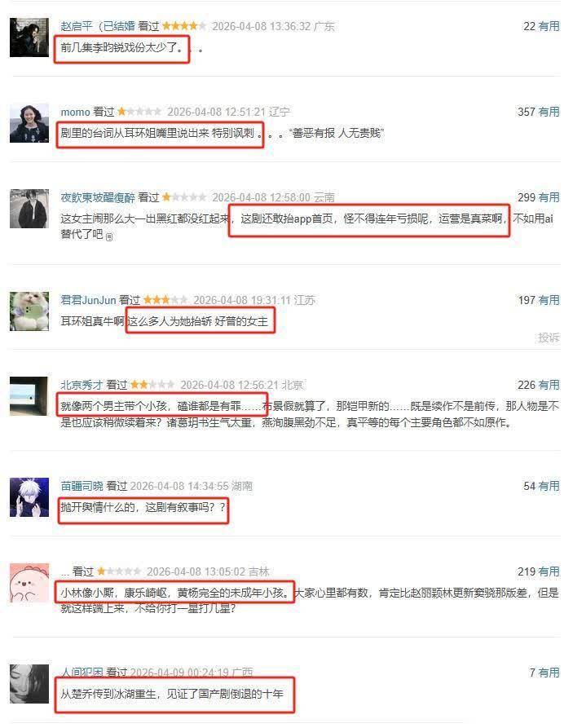Screen dimensions: 573x728
Task: Mark 赵启平's 22-vote comment useful
Action: (549, 26)
